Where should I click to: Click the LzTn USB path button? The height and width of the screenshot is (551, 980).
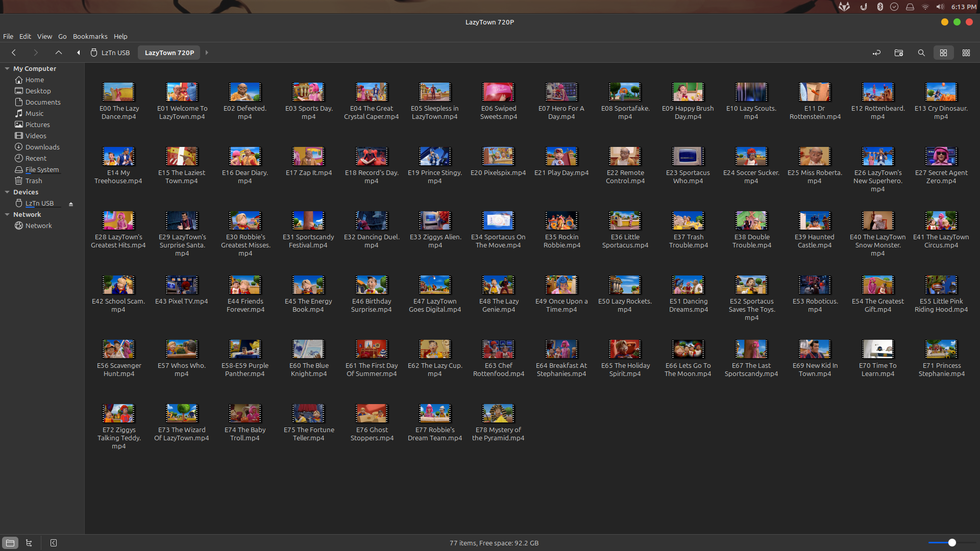point(110,53)
